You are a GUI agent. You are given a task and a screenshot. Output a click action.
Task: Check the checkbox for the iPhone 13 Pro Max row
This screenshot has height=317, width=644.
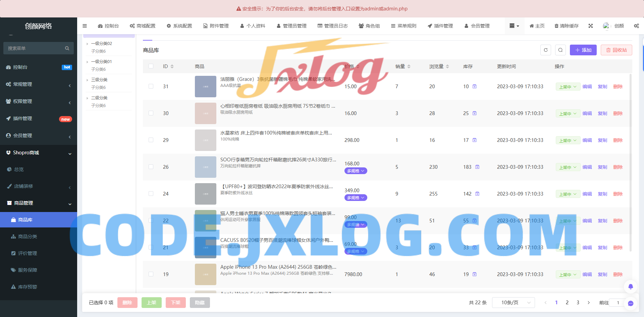click(151, 274)
